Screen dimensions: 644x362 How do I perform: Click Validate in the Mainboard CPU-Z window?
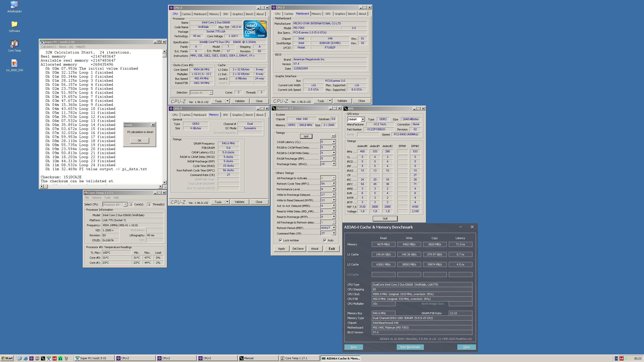coord(342,101)
